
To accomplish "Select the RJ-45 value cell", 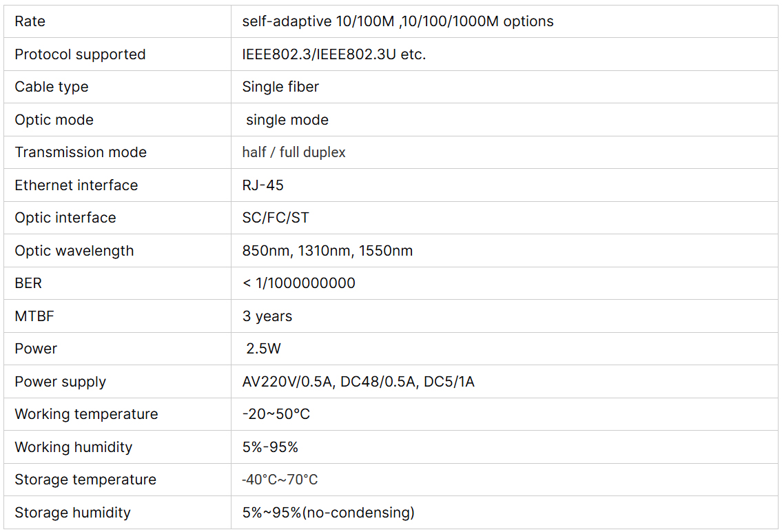I will 263,185.
